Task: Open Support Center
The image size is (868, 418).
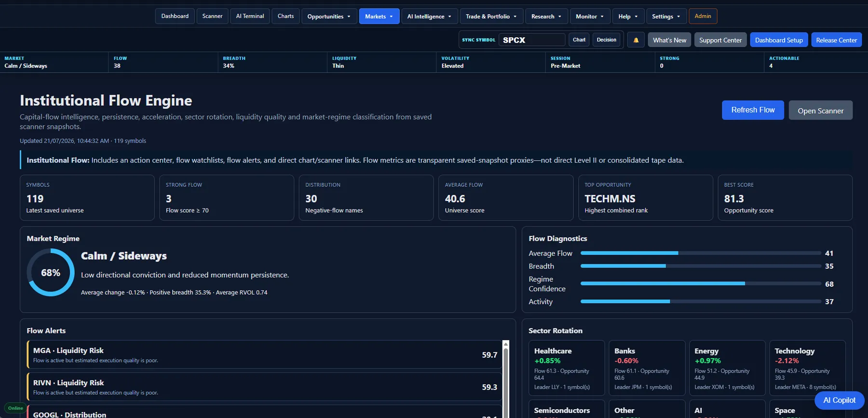Action: coord(720,40)
